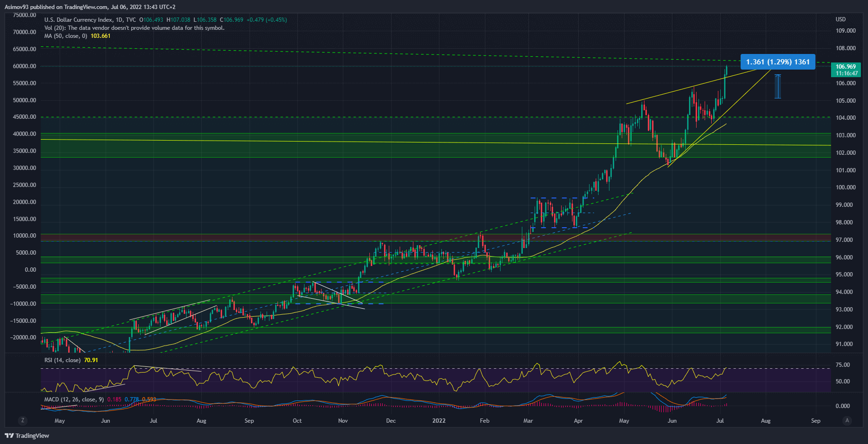Select the RSI (14, close) indicator legend
This screenshot has height=444, width=868.
62,360
